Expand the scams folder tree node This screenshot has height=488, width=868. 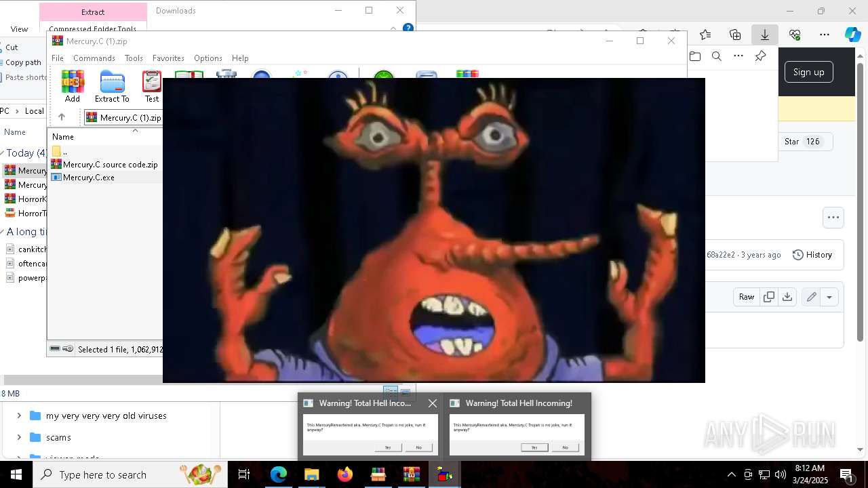click(19, 437)
